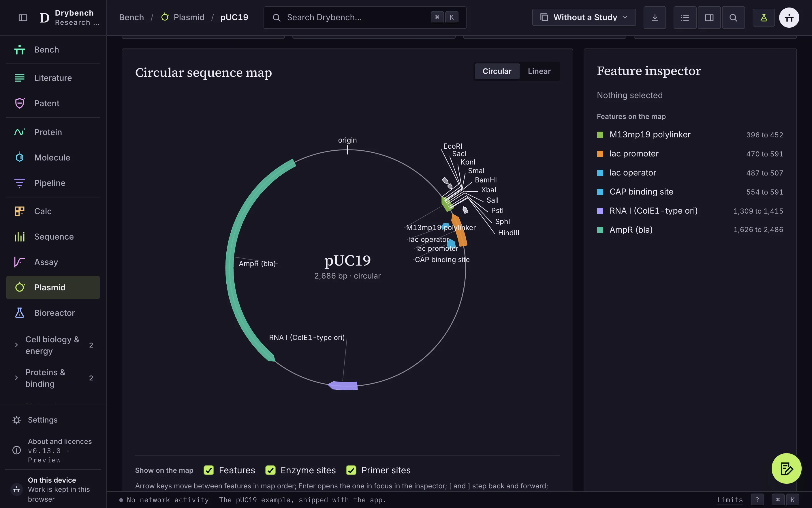
Task: Select RNA I (ColE1-type ori) in the feature list
Action: coord(690,211)
